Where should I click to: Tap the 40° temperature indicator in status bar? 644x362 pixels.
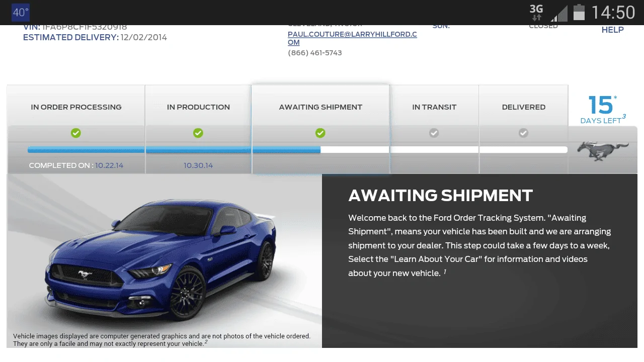[x=21, y=13]
